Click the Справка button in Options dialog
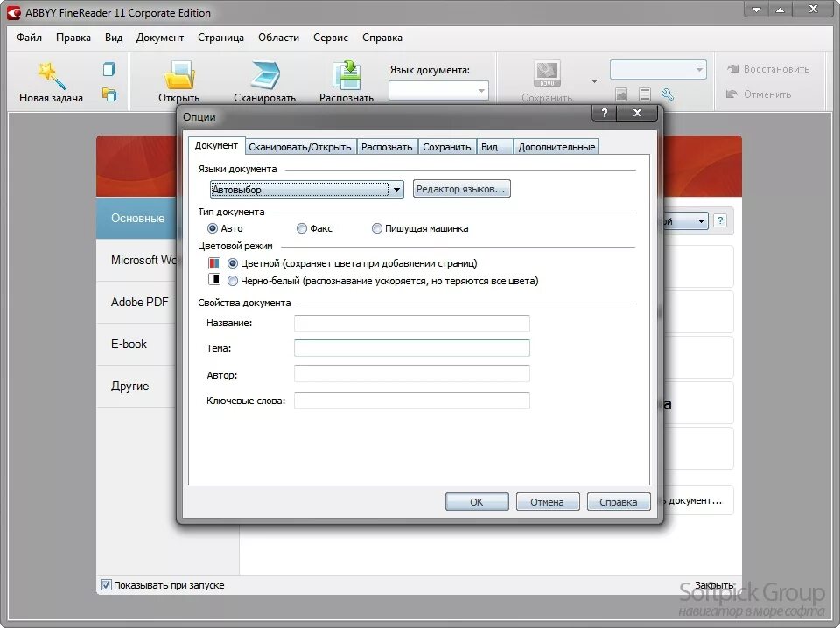This screenshot has width=840, height=628. [619, 502]
